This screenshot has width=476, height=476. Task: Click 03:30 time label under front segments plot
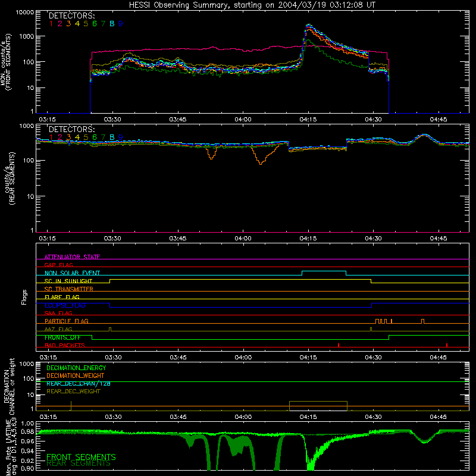pos(112,120)
